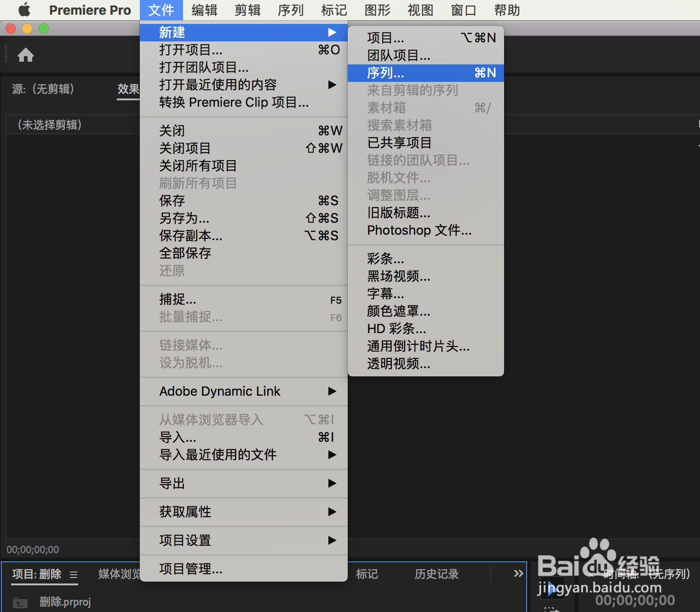Expand the 导出 submenu
Viewport: 700px width, 612px height.
tap(244, 483)
